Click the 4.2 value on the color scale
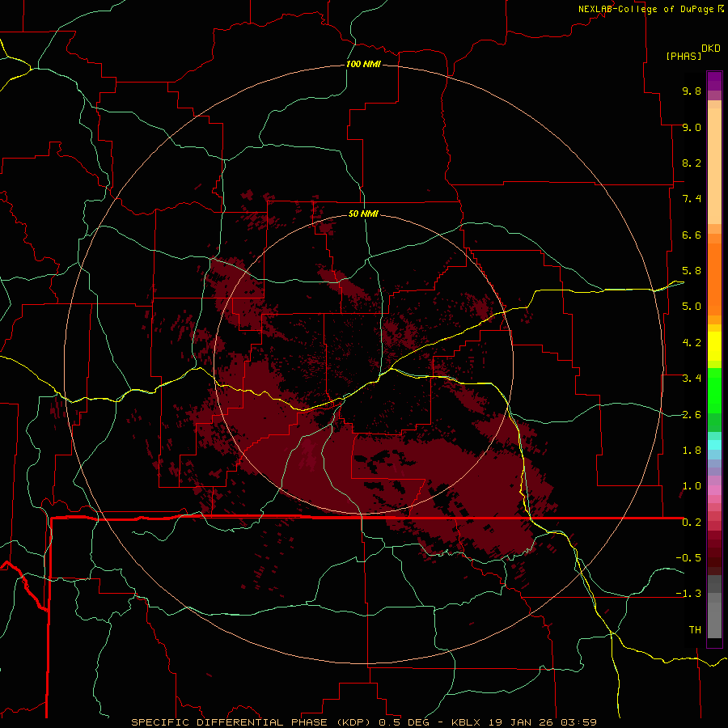The width and height of the screenshot is (728, 728). [692, 343]
